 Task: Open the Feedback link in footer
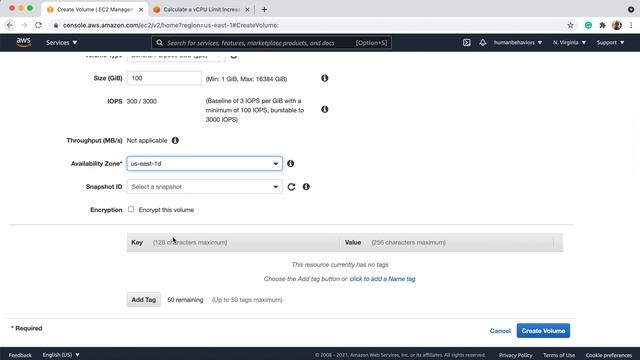(x=20, y=355)
